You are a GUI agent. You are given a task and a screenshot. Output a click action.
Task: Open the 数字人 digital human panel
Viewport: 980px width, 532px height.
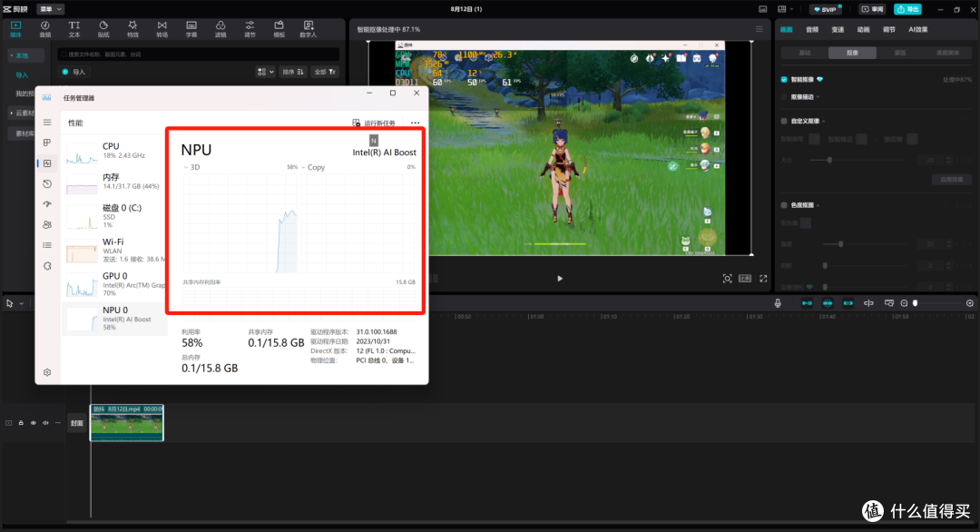pyautogui.click(x=309, y=29)
